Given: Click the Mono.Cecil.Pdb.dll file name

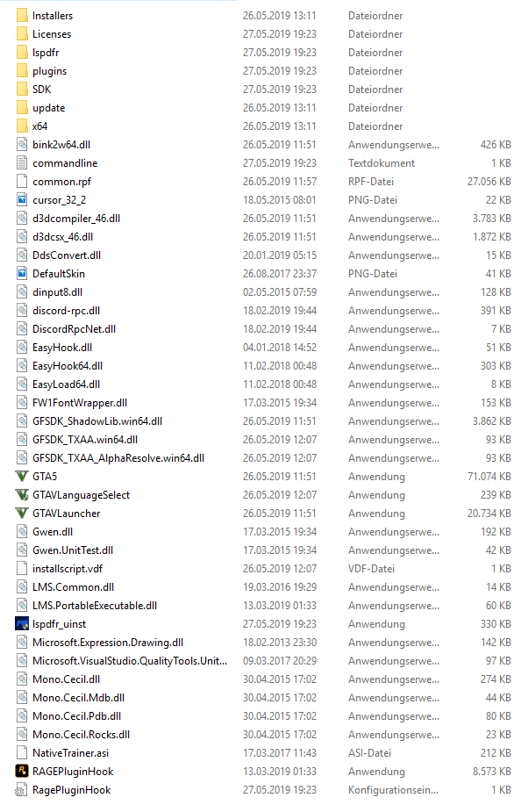Looking at the screenshot, I should (76, 716).
